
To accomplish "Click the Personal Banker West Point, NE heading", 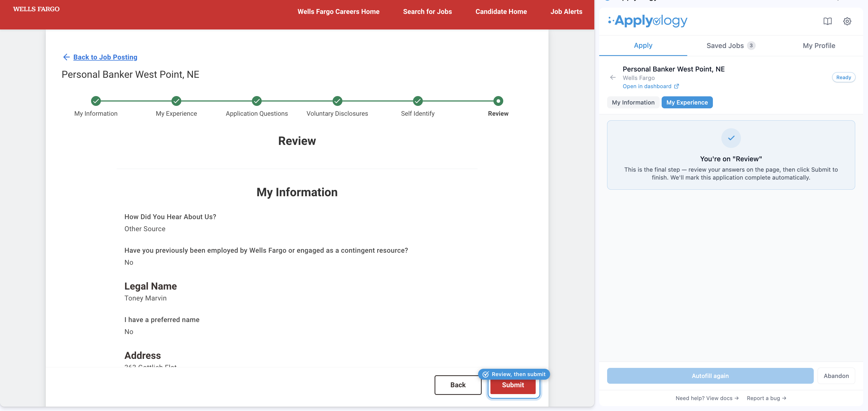I will point(130,75).
